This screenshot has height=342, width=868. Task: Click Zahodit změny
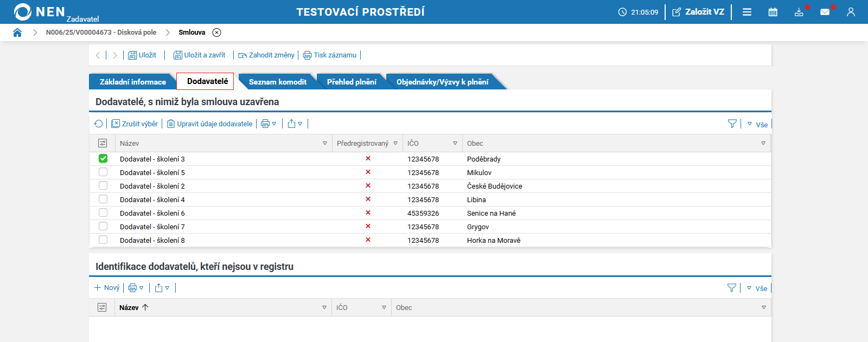pyautogui.click(x=266, y=55)
